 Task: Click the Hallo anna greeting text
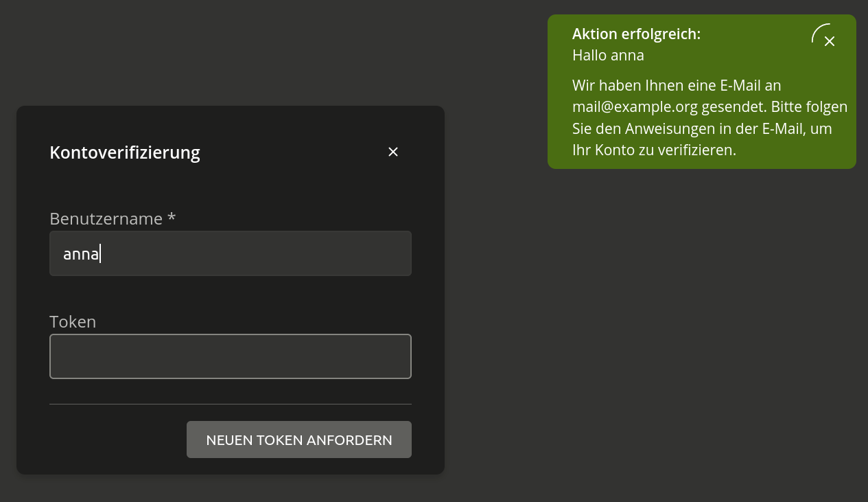coord(608,56)
